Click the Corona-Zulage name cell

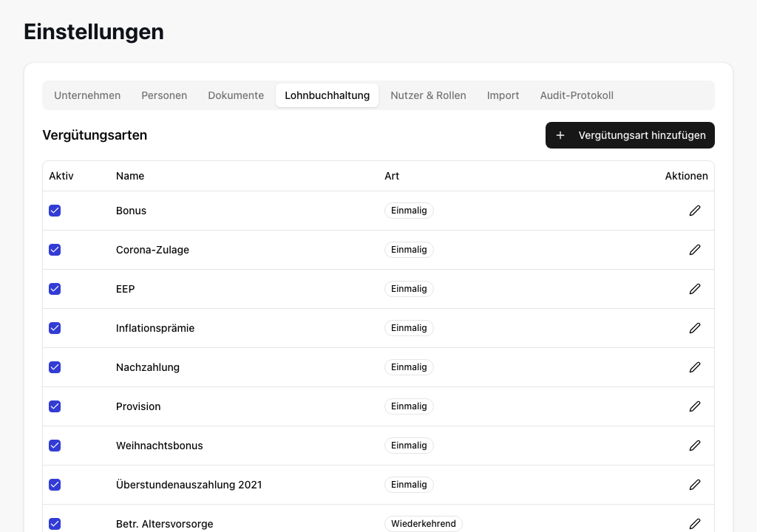(x=152, y=250)
